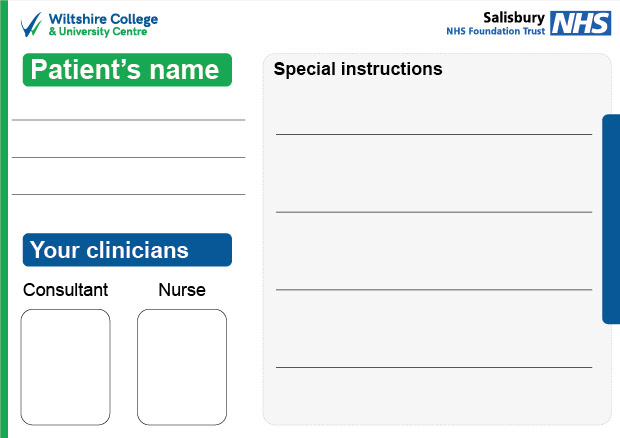Screen dimensions: 620x438
Task: Click the blue tab on the right edge
Action: coord(611,219)
